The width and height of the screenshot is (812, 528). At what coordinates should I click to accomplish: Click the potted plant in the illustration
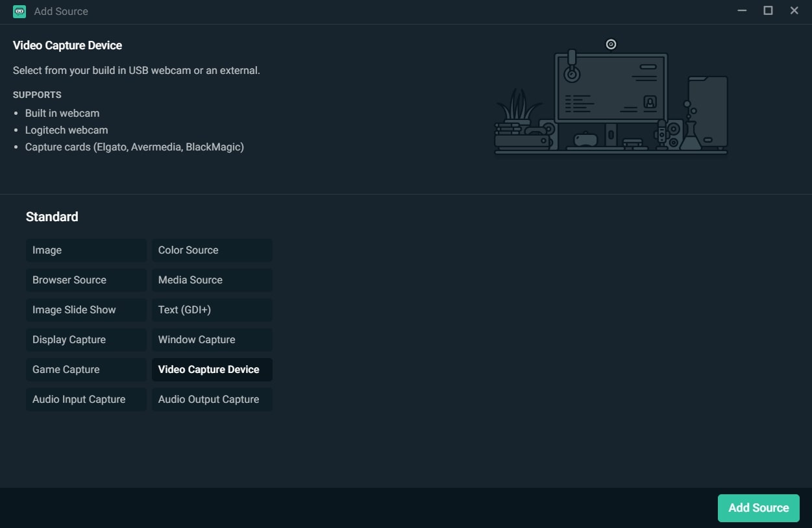519,106
